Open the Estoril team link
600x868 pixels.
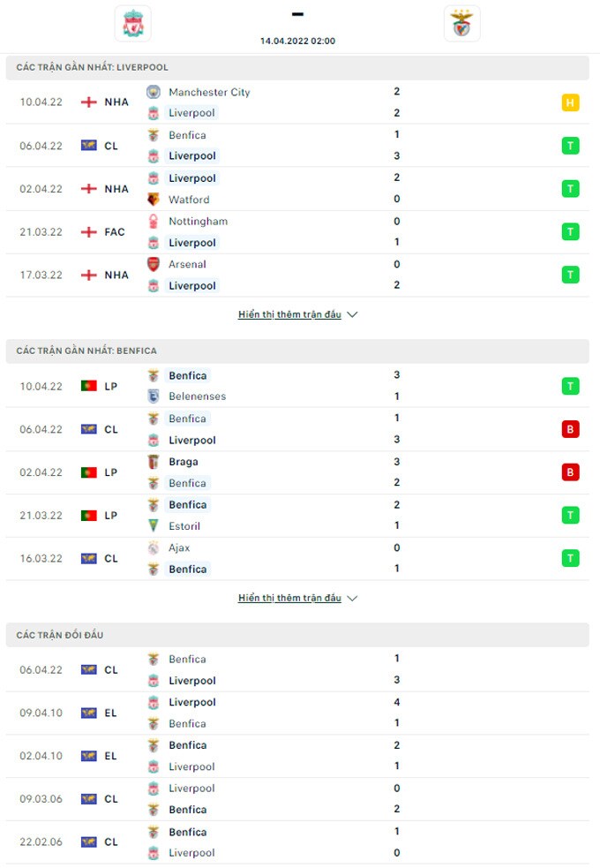click(184, 526)
